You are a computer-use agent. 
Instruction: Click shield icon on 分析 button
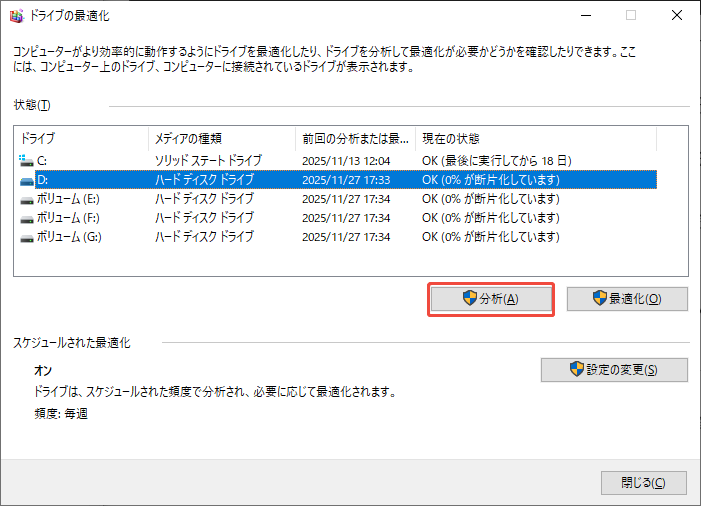pos(469,298)
